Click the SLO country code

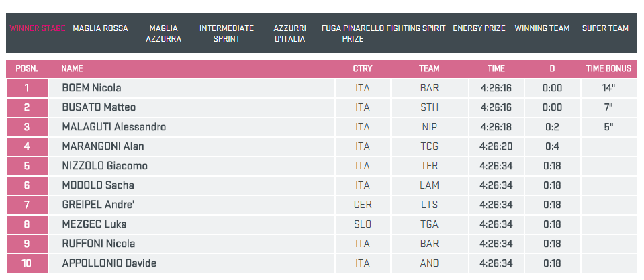363,224
